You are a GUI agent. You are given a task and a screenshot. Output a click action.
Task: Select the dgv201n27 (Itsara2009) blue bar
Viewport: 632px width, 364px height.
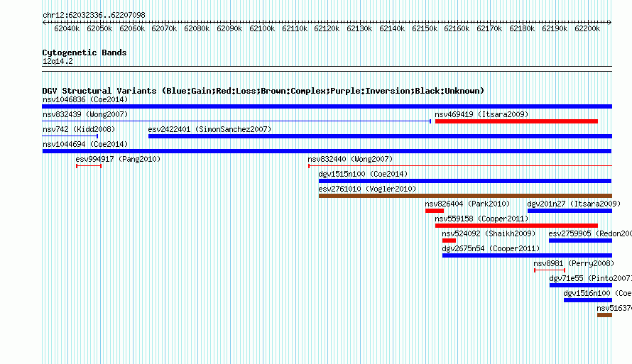click(x=570, y=211)
